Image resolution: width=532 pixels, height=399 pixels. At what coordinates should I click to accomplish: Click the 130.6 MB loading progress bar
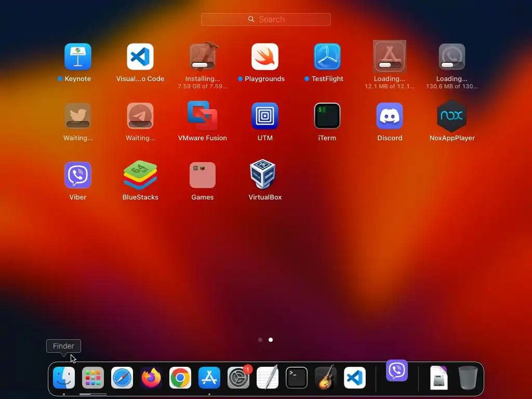(452, 65)
